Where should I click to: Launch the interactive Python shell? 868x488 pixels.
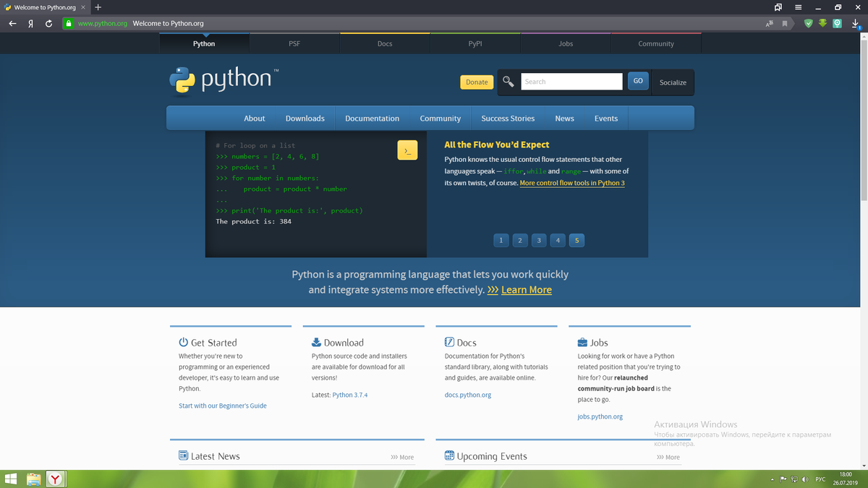(x=407, y=150)
